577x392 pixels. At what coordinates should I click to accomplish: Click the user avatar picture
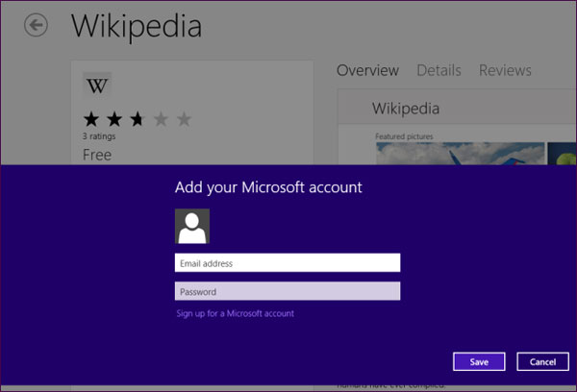[192, 226]
